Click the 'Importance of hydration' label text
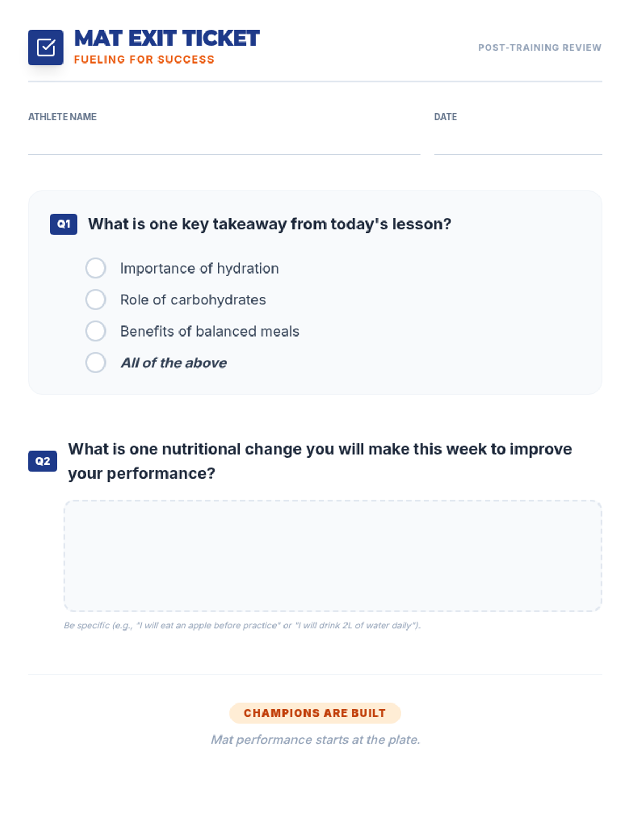The width and height of the screenshot is (630, 840). tap(199, 268)
